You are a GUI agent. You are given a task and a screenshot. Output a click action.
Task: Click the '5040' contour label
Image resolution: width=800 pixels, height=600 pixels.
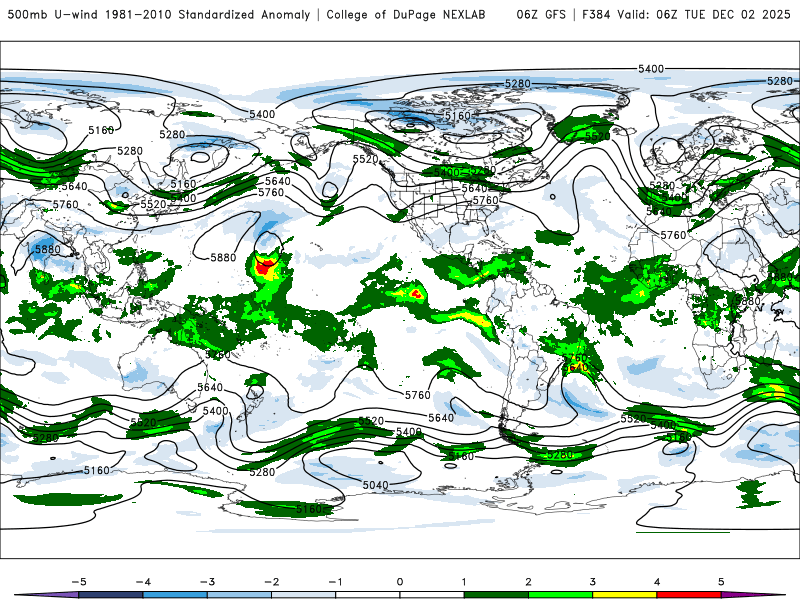tap(376, 485)
